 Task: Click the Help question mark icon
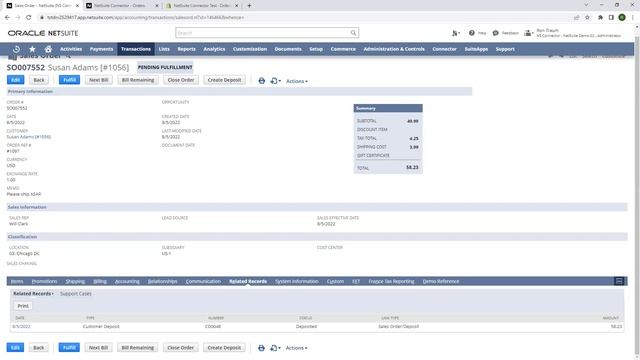471,33
